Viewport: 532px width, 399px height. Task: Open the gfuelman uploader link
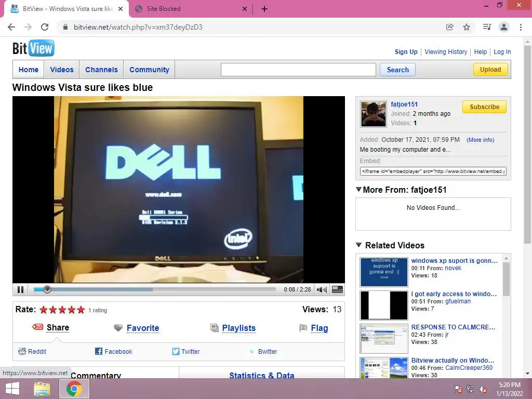pyautogui.click(x=458, y=301)
